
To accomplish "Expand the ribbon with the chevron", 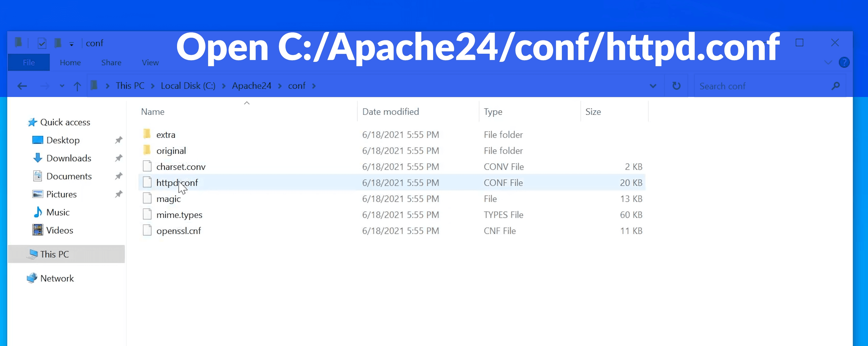I will (x=828, y=63).
